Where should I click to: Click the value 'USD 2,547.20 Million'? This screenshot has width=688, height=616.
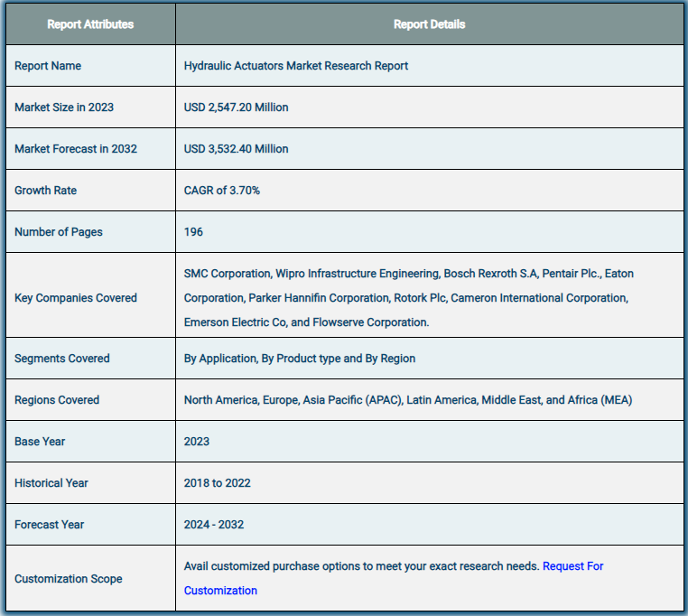[x=236, y=107]
